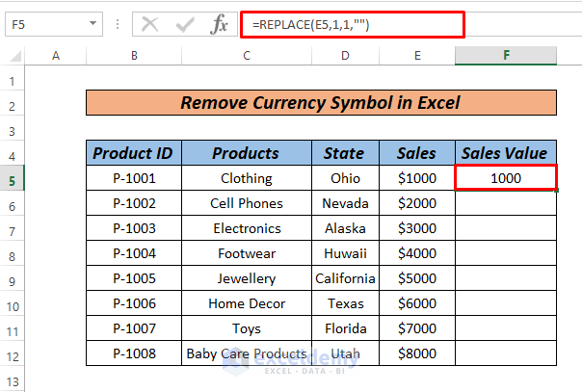Click the formula bar REPLACE formula text
The image size is (582, 392).
(x=308, y=23)
